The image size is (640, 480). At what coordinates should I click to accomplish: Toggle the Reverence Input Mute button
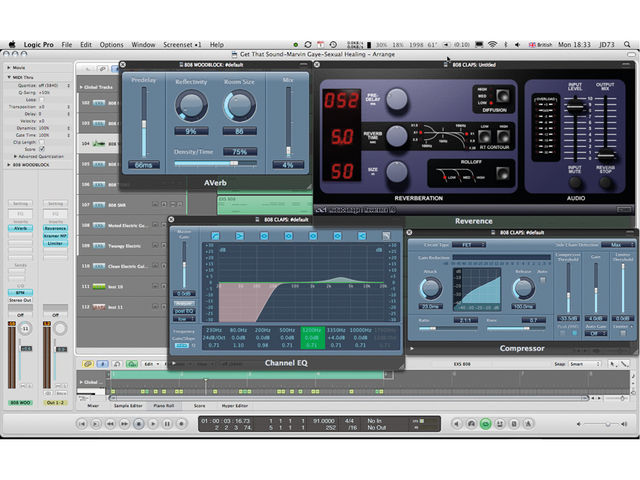575,182
